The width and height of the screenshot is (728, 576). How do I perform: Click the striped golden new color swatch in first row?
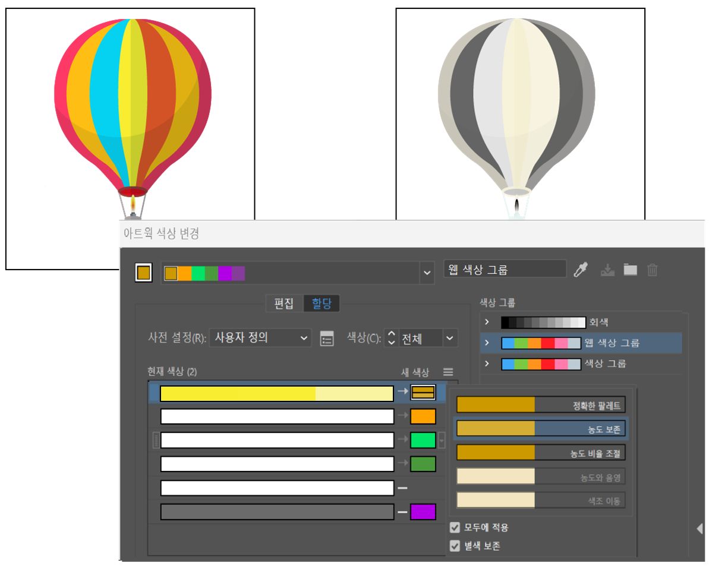423,392
